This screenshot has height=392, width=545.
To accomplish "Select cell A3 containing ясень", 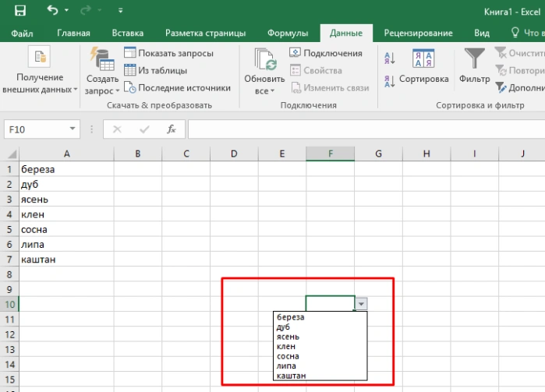I will pyautogui.click(x=66, y=200).
